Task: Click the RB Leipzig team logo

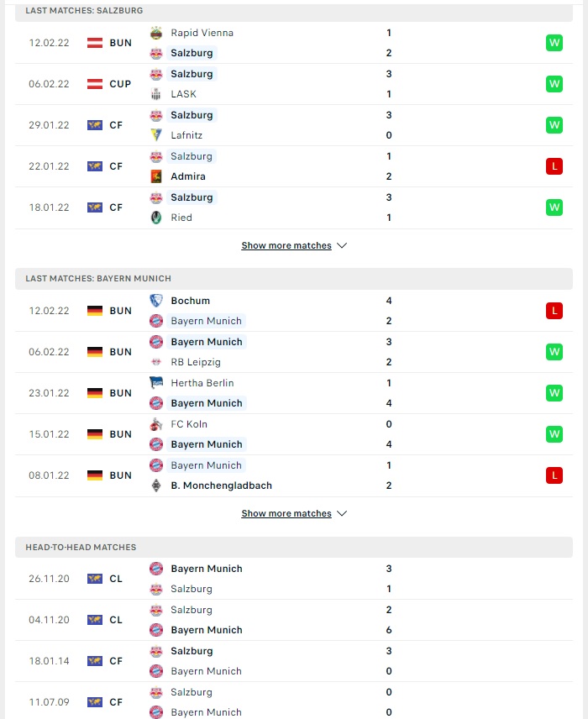Action: 156,362
